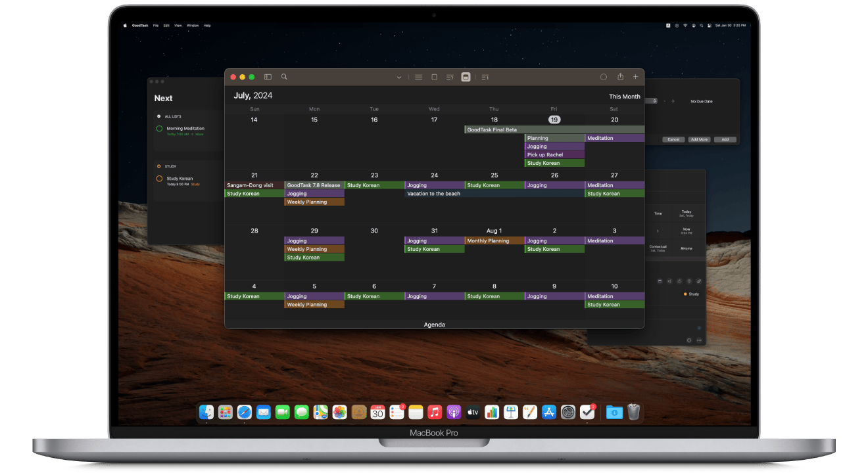Click Cancel in the new task dialog

coord(673,139)
